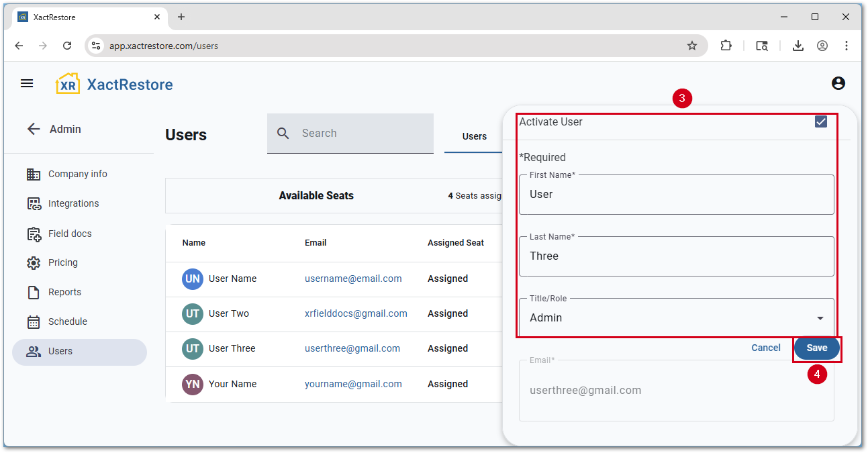Image resolution: width=868 pixels, height=453 pixels.
Task: Go back using the Admin arrow
Action: tap(34, 129)
